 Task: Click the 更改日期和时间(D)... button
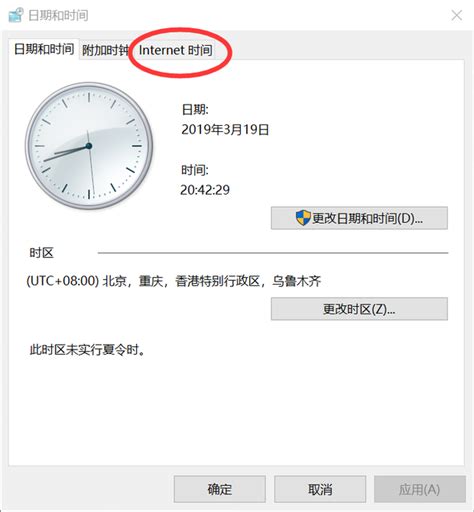pyautogui.click(x=359, y=218)
